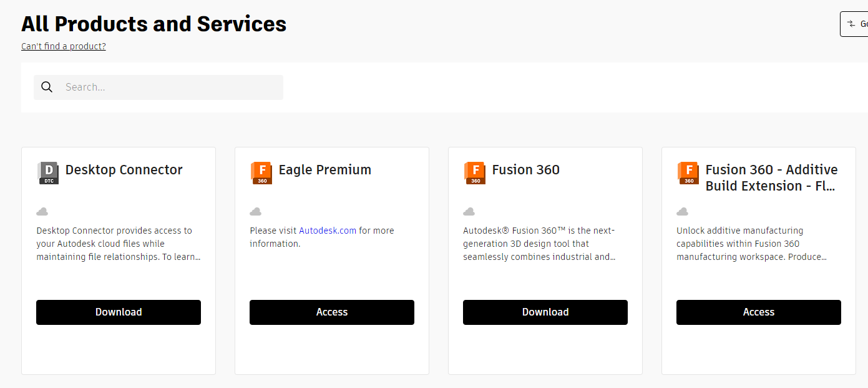Click the Fusion 360 next-generation 3D design description

[x=540, y=244]
